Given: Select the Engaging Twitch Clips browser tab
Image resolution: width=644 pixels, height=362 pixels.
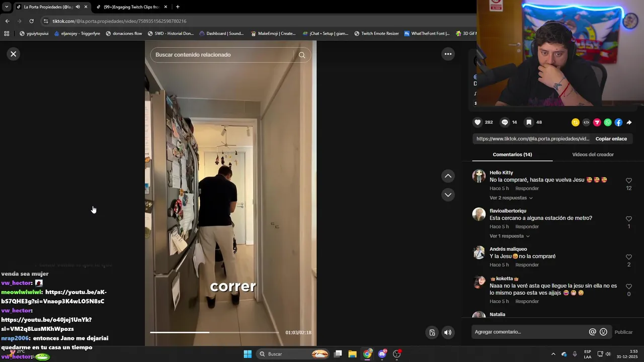Looking at the screenshot, I should click(131, 7).
